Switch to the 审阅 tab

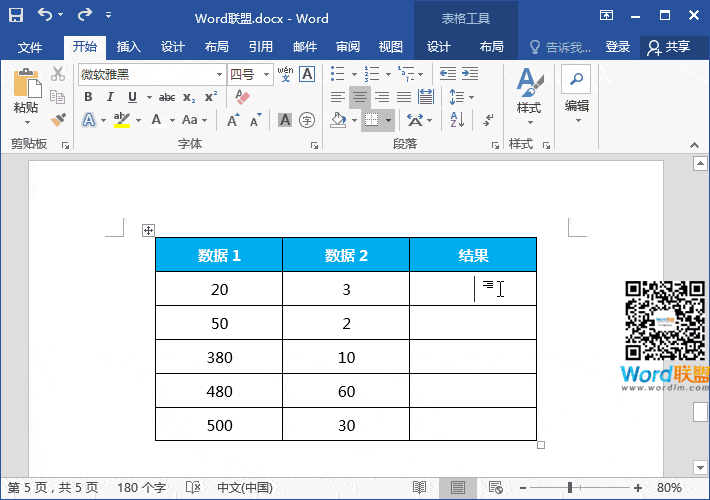[x=348, y=47]
